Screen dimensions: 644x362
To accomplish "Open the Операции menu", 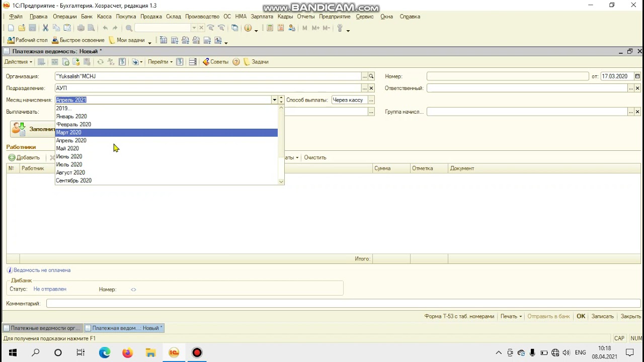I will tap(64, 17).
